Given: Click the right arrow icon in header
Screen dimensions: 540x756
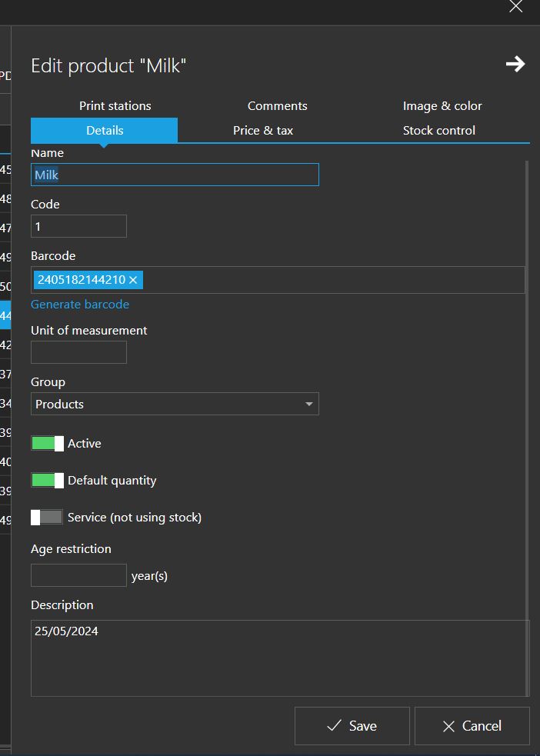Looking at the screenshot, I should pyautogui.click(x=515, y=65).
